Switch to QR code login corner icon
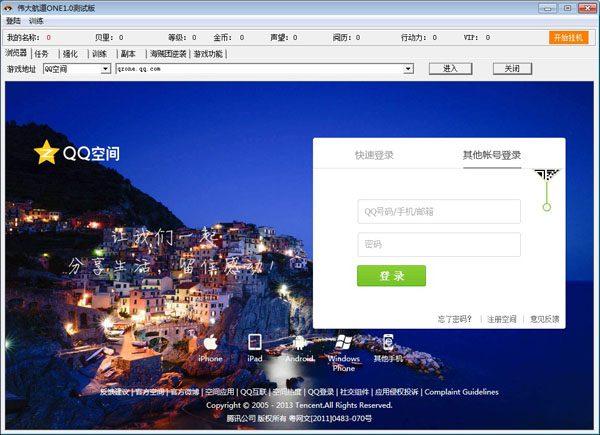The width and height of the screenshot is (600, 435). coord(547,175)
